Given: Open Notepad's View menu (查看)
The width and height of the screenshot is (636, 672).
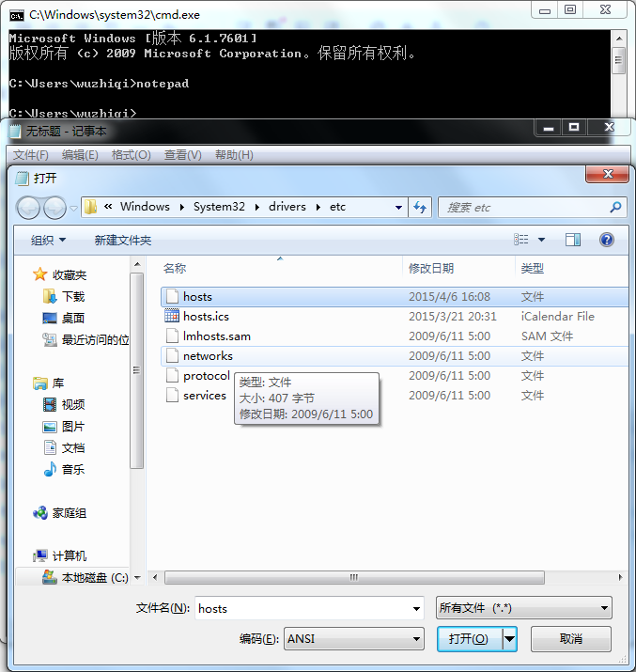Looking at the screenshot, I should click(183, 155).
